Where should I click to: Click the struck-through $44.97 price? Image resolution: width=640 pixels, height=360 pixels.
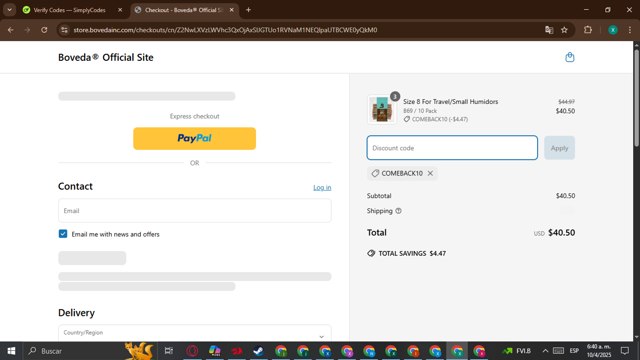tap(567, 102)
